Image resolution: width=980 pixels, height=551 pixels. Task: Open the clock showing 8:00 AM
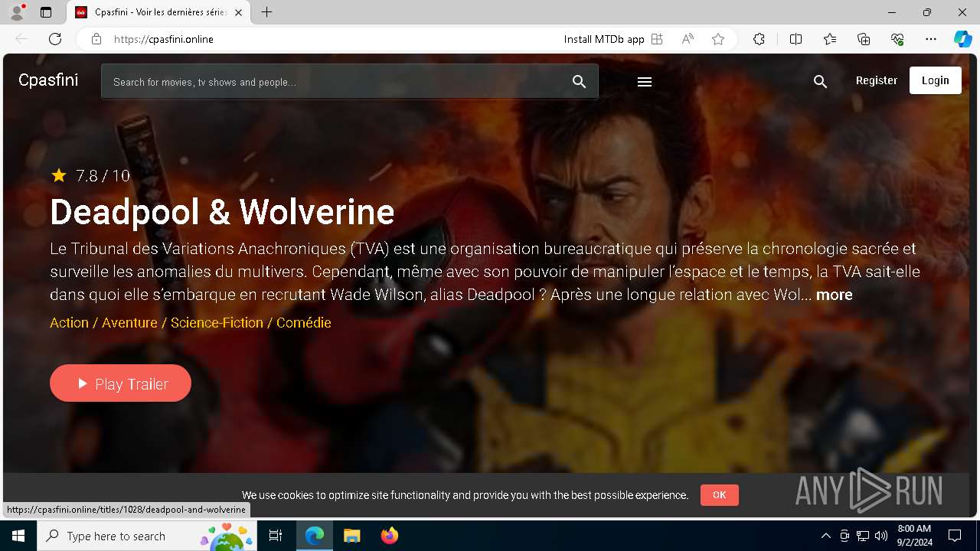(x=914, y=536)
